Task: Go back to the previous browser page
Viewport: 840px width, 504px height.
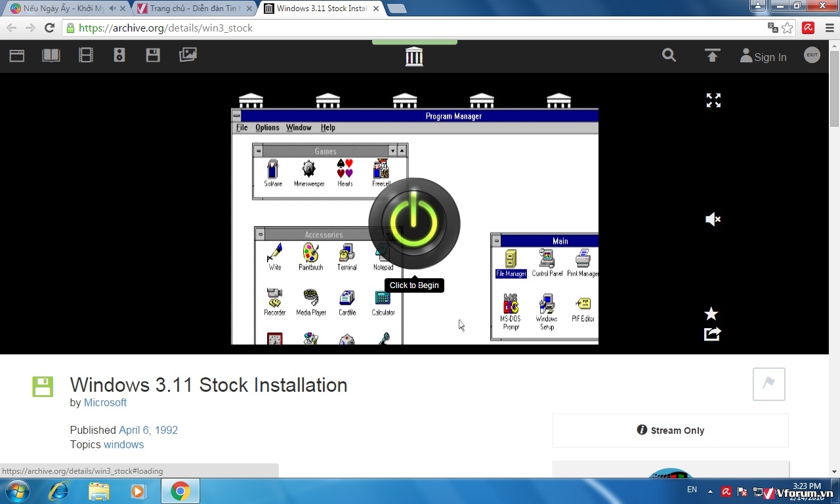Action: [x=11, y=28]
